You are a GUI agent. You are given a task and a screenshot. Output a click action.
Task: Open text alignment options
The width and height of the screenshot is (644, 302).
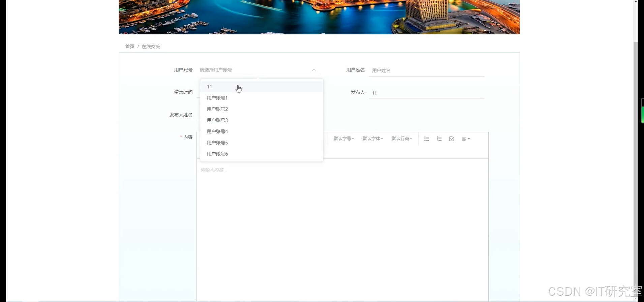point(466,139)
